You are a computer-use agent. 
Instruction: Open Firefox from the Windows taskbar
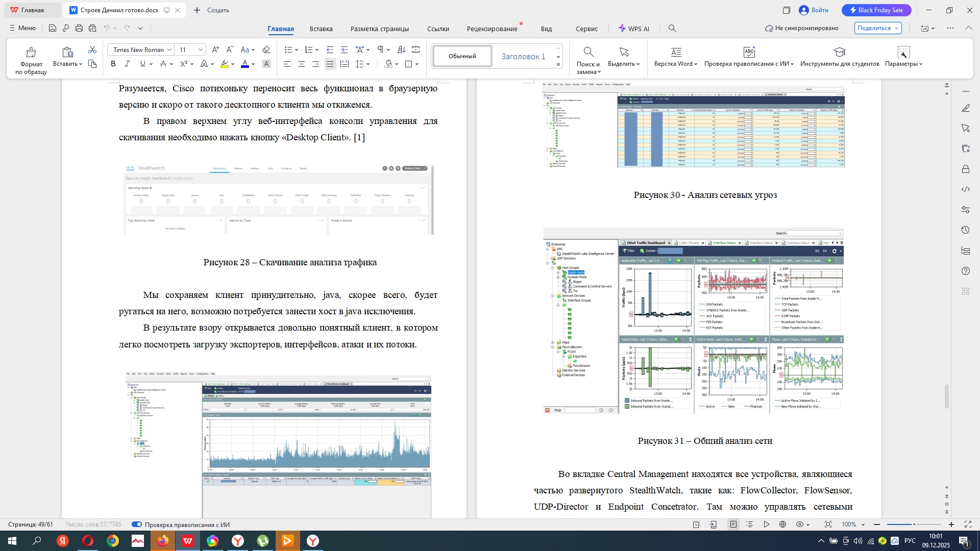click(163, 541)
